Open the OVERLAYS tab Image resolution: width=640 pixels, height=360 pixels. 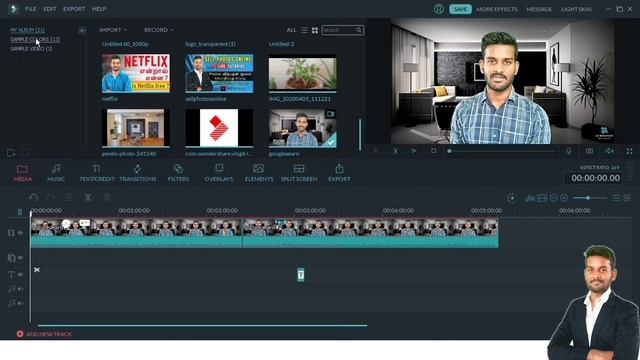click(219, 173)
